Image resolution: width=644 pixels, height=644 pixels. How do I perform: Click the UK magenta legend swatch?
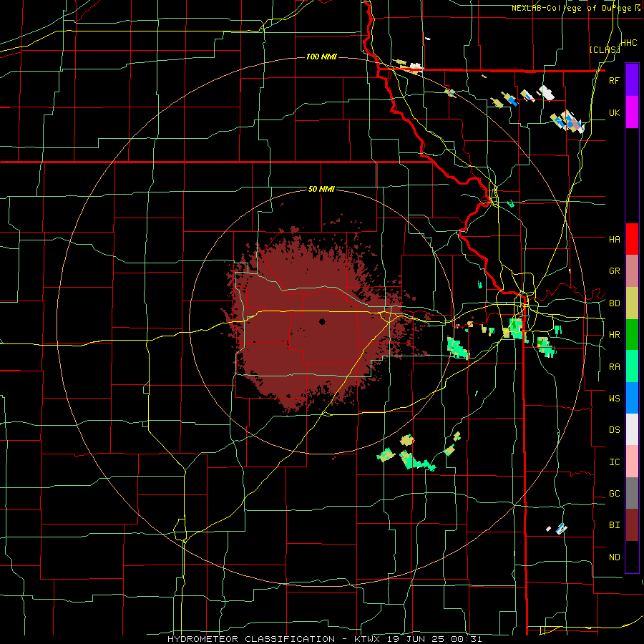(632, 112)
